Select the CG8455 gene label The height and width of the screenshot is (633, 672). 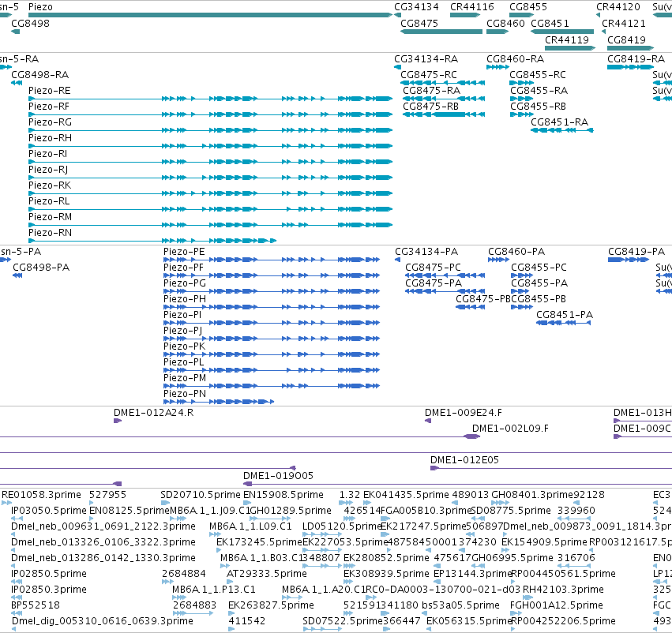(528, 7)
